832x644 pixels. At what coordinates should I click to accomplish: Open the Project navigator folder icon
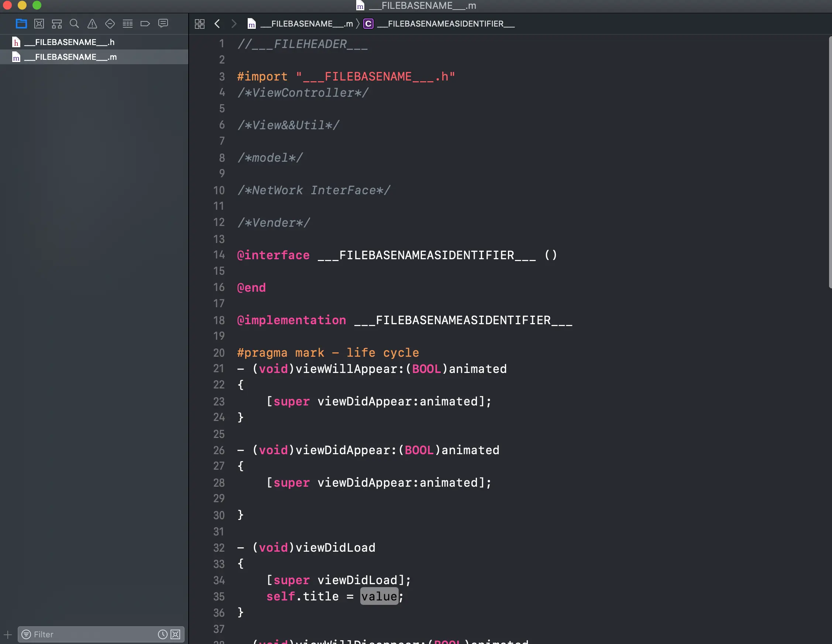(21, 24)
